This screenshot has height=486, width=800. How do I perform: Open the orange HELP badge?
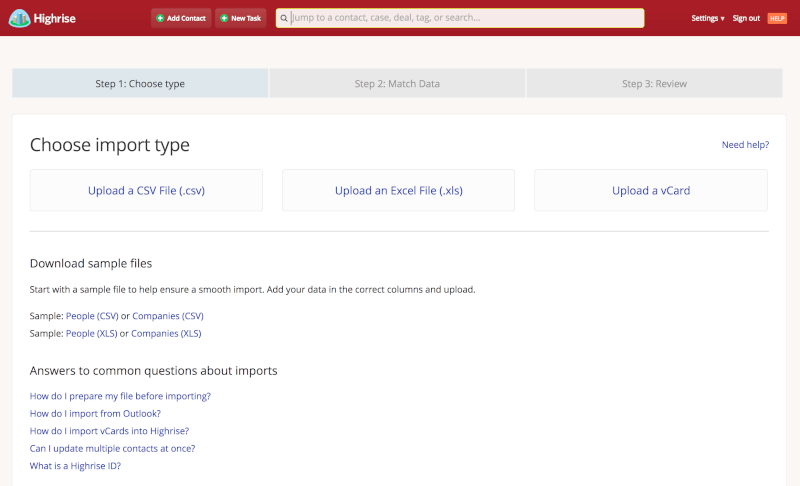pyautogui.click(x=777, y=18)
